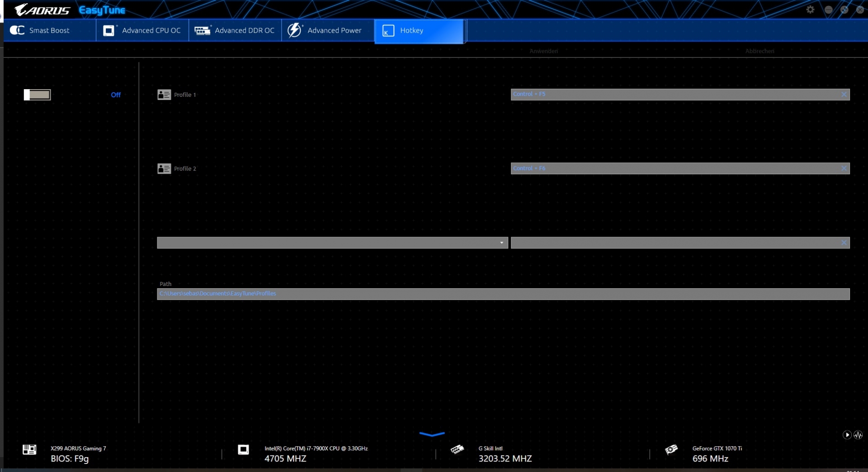Clear the empty third hotkey field

point(844,243)
